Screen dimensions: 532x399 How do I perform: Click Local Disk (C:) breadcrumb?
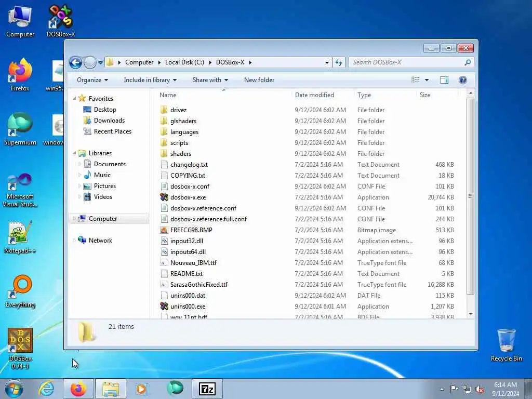(x=184, y=62)
